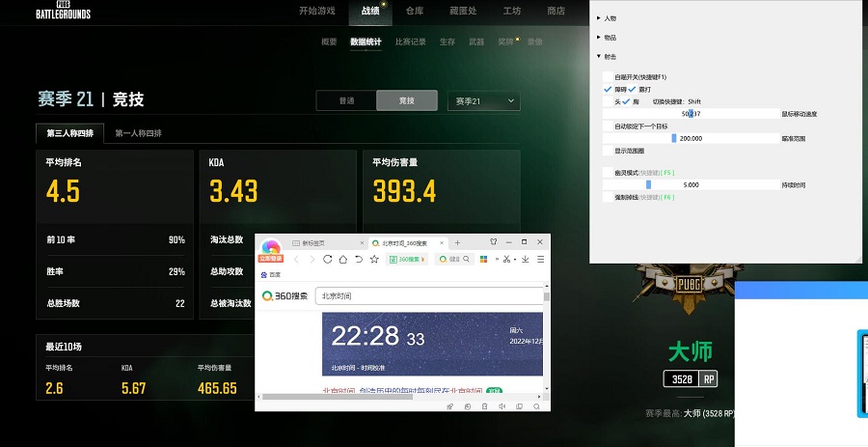The image size is (868, 447).
Task: Toggle the 自动锁定下一个目标 checkbox
Action: pyautogui.click(x=608, y=126)
